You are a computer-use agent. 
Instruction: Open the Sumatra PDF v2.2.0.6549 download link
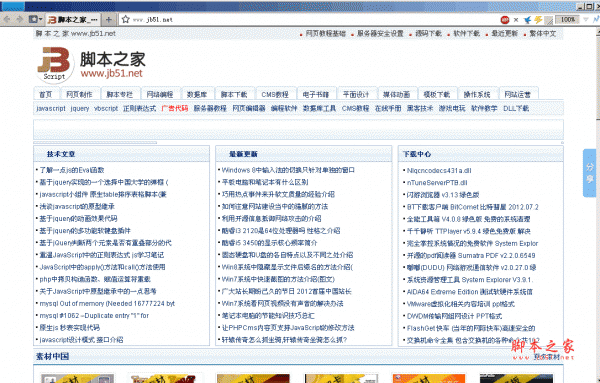471,256
